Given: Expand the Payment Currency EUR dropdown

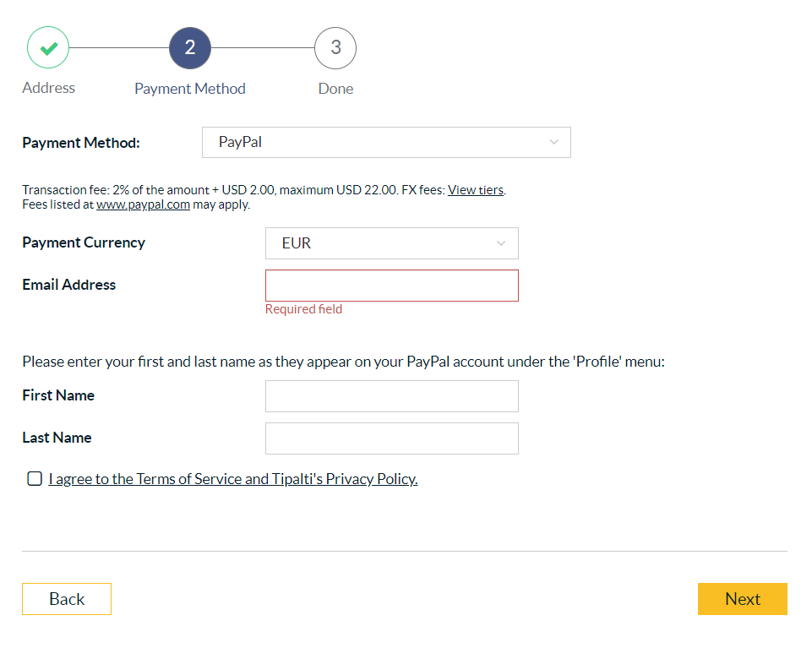Looking at the screenshot, I should 391,243.
